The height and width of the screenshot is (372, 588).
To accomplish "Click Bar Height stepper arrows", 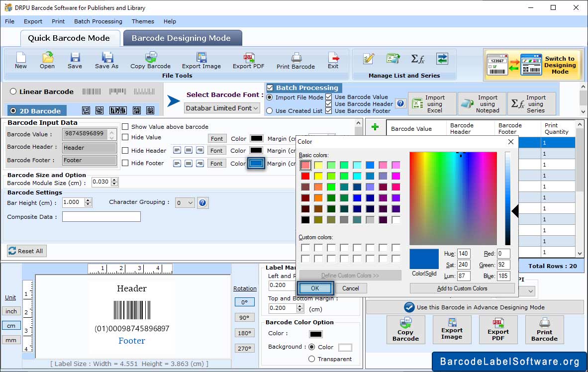I will click(x=88, y=202).
